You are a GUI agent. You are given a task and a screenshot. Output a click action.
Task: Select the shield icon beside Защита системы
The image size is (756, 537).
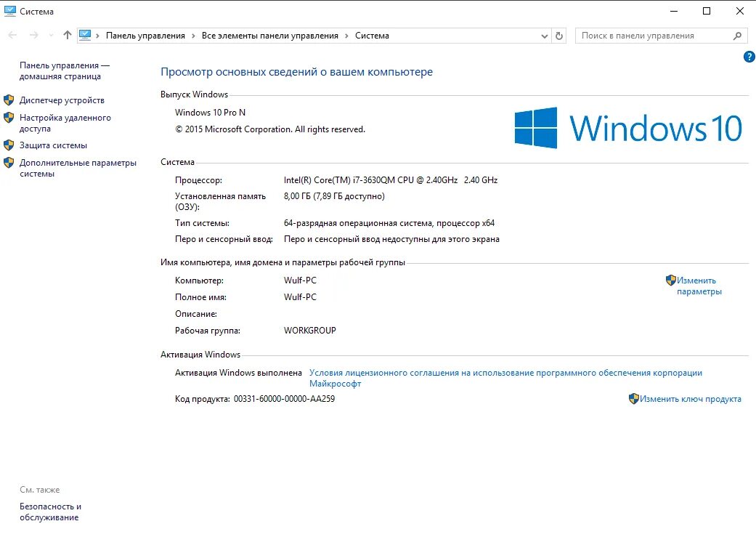(9, 145)
